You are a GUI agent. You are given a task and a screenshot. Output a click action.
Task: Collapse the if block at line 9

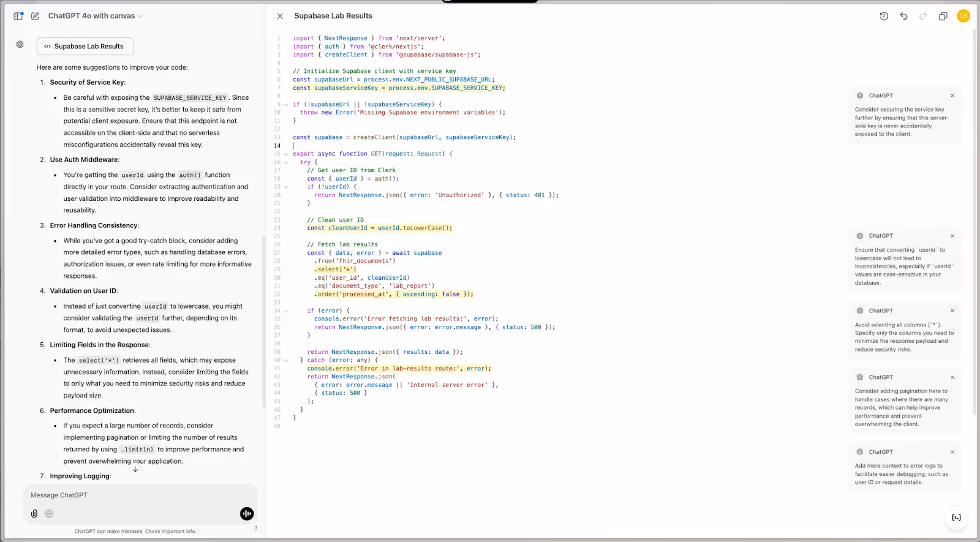[286, 105]
